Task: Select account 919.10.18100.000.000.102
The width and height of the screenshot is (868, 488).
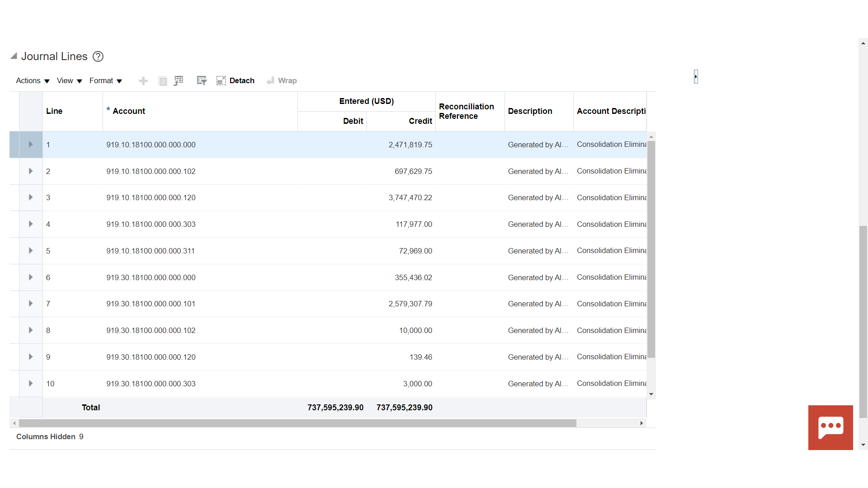Action: click(151, 171)
